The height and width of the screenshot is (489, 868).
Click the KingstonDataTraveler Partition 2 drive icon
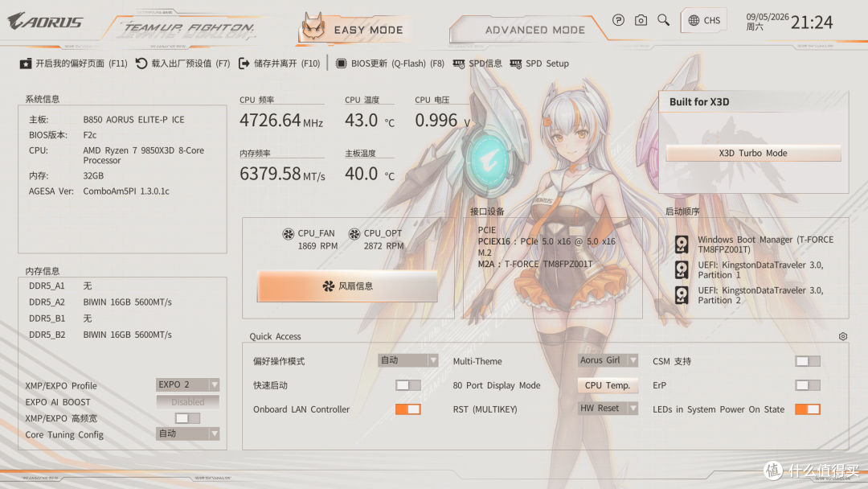pos(682,294)
